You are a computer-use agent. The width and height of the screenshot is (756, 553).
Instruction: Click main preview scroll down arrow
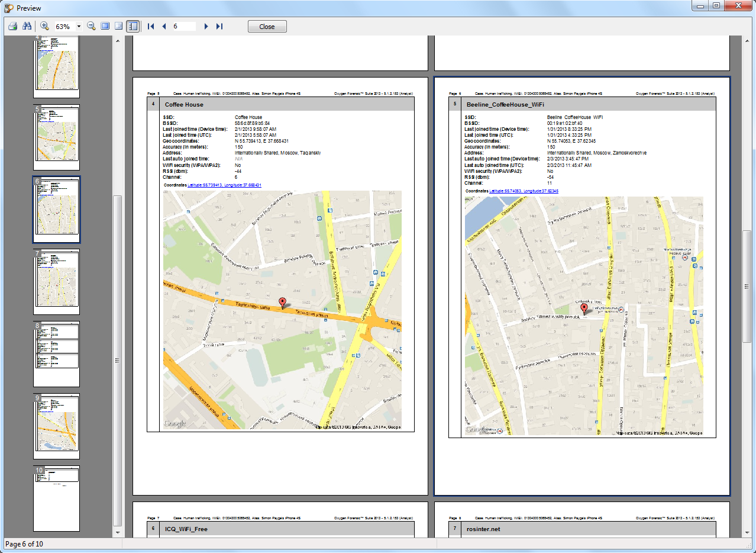747,532
